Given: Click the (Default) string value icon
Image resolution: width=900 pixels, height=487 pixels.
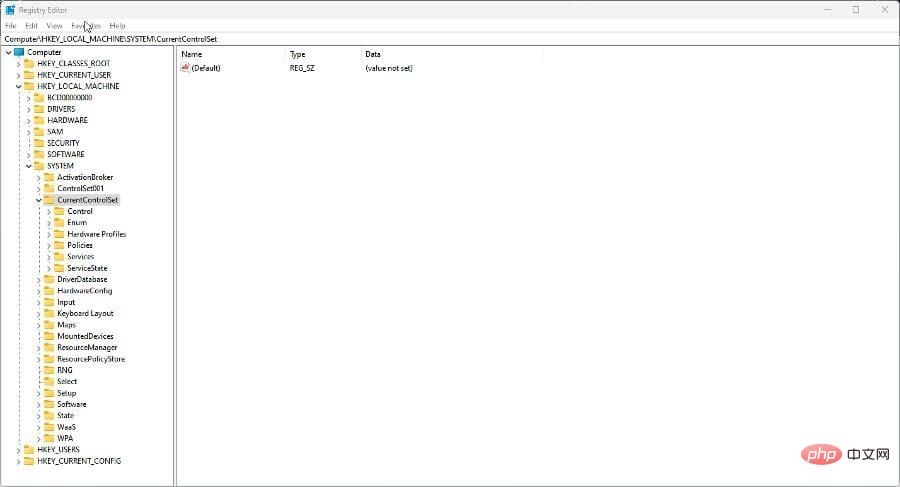Looking at the screenshot, I should click(x=185, y=68).
